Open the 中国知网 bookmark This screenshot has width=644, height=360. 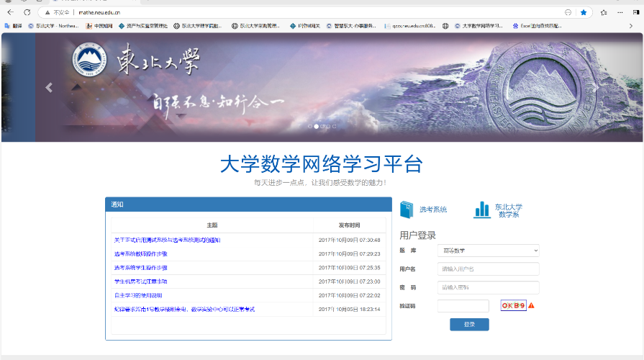[100, 26]
